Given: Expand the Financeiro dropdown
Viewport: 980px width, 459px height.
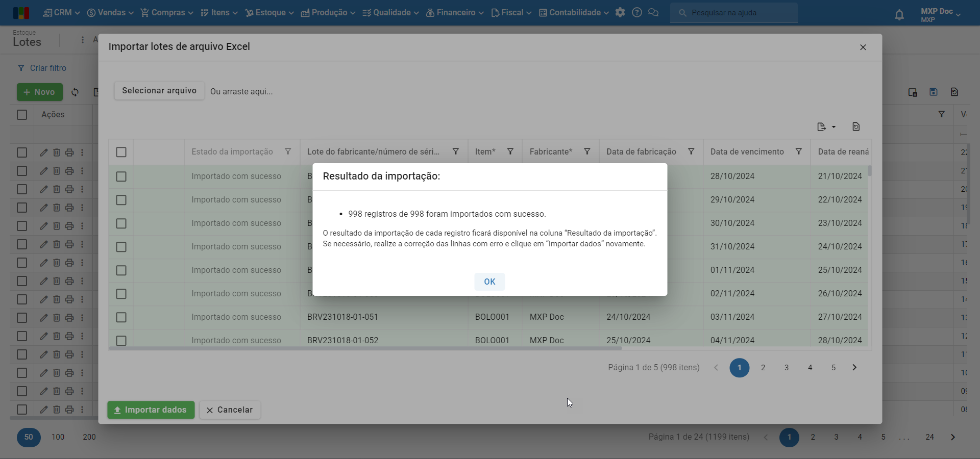Looking at the screenshot, I should point(455,13).
